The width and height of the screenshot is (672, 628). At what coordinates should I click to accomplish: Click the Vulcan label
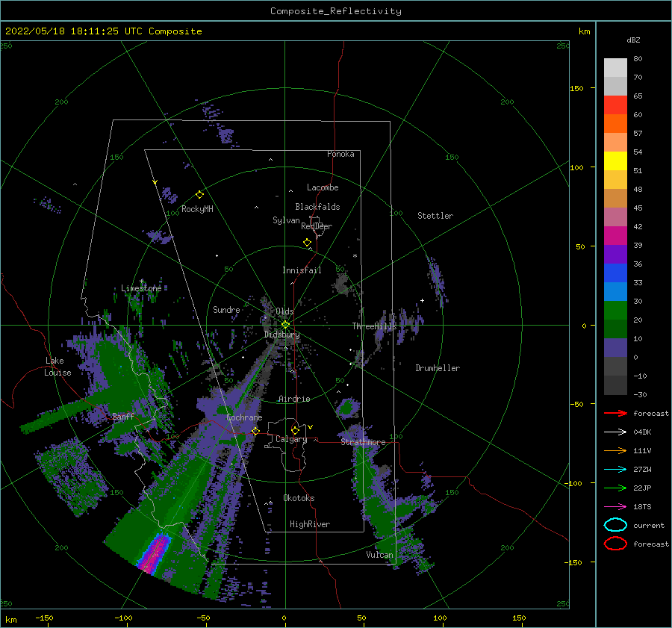click(x=379, y=555)
